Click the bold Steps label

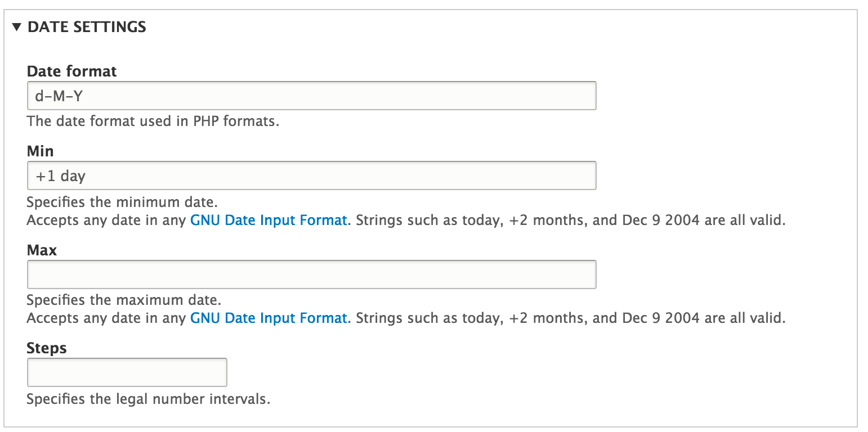coord(47,348)
